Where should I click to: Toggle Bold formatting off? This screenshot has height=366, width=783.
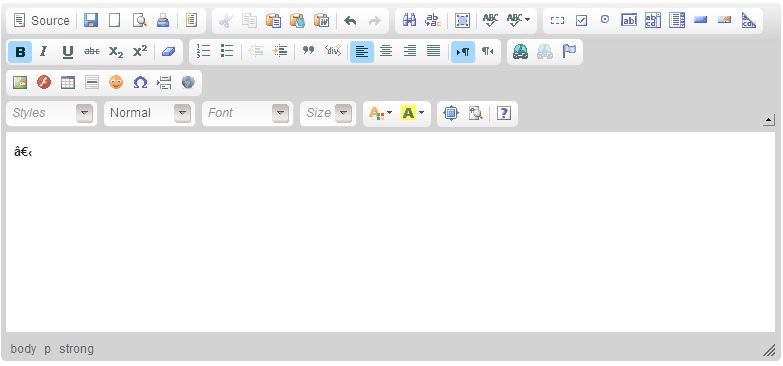click(20, 51)
